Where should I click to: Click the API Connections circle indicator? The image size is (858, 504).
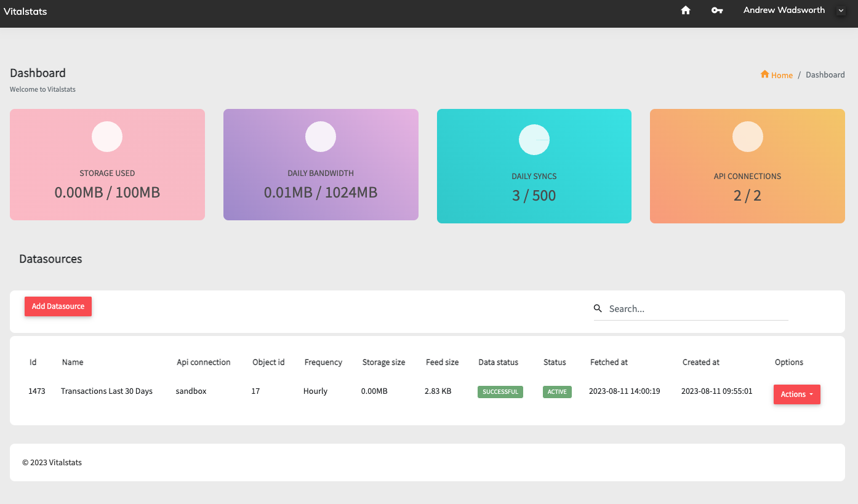pyautogui.click(x=747, y=137)
